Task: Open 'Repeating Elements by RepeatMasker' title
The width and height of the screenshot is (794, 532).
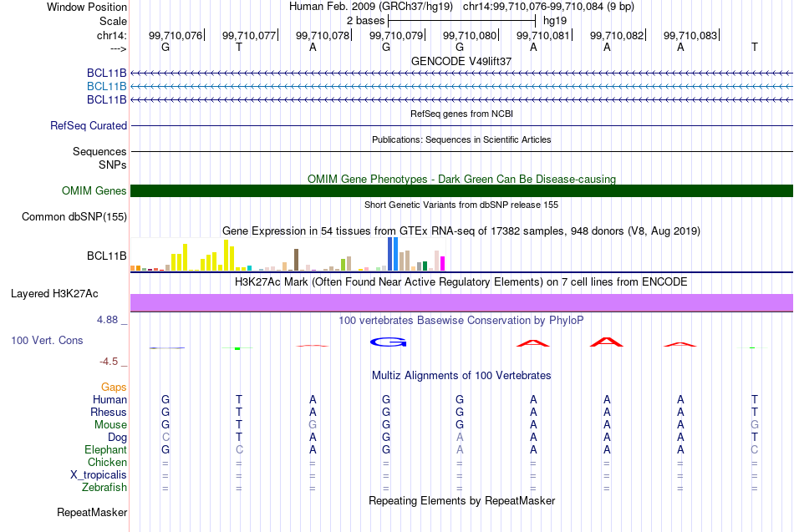Action: (x=461, y=500)
